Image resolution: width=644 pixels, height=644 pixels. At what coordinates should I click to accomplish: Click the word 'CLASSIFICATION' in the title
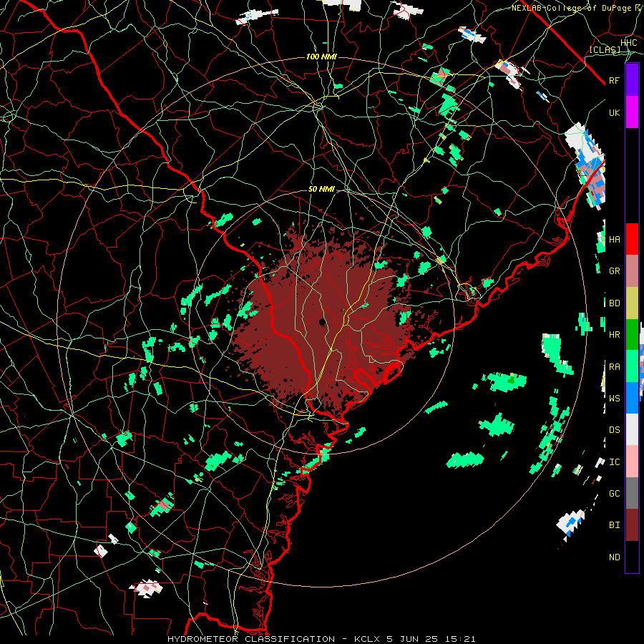click(290, 639)
